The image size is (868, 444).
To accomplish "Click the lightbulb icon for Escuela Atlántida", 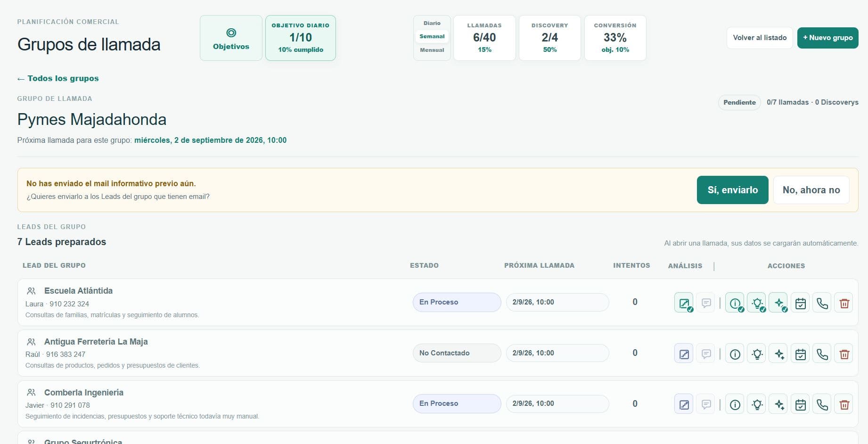I will coord(757,303).
